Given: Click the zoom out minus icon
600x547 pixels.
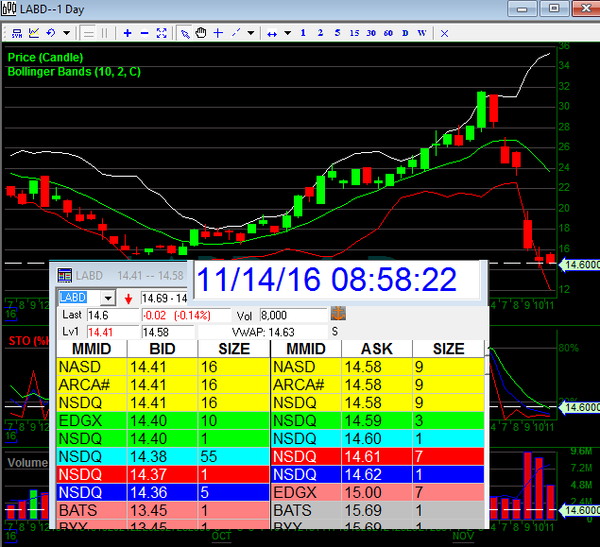Looking at the screenshot, I should pyautogui.click(x=144, y=33).
